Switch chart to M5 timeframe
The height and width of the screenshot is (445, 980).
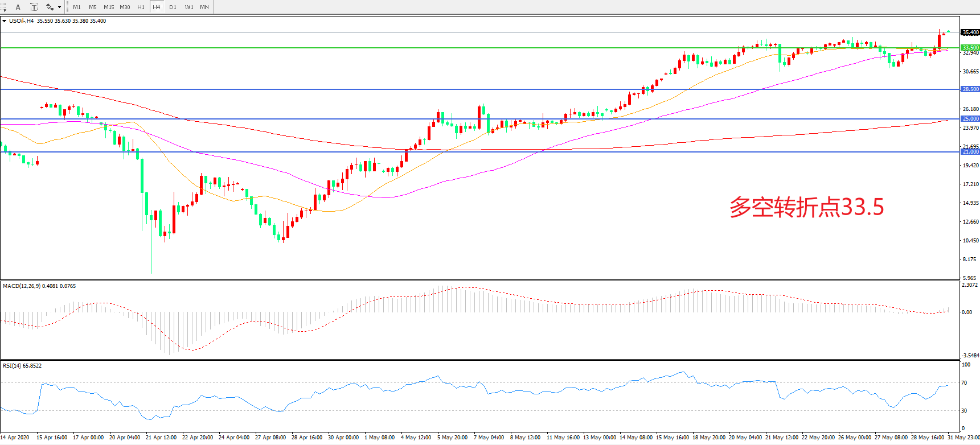tap(93, 7)
